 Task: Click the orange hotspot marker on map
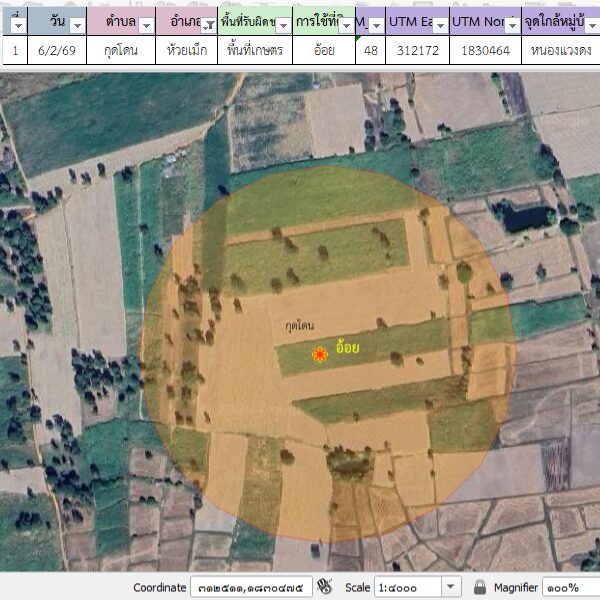[x=319, y=353]
